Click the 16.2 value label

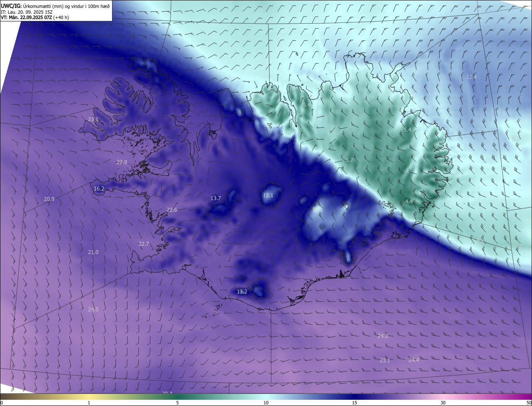tap(99, 188)
